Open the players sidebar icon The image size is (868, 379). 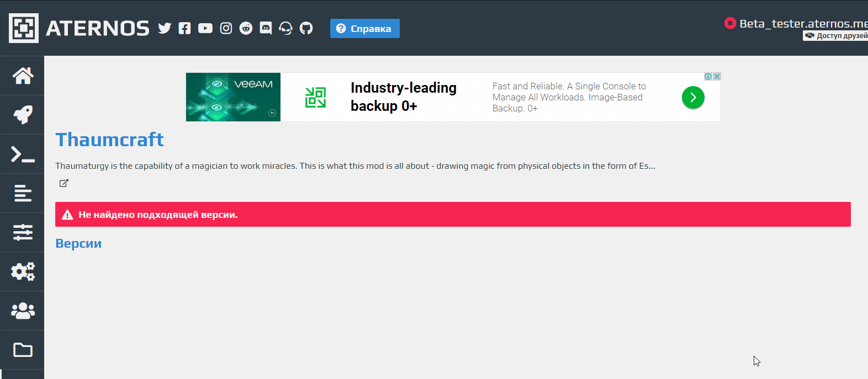pyautogui.click(x=23, y=311)
